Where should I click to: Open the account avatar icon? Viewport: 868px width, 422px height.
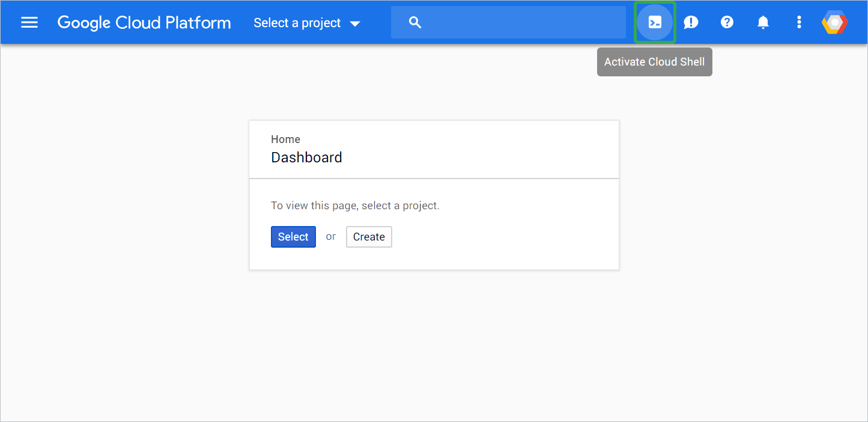point(834,23)
